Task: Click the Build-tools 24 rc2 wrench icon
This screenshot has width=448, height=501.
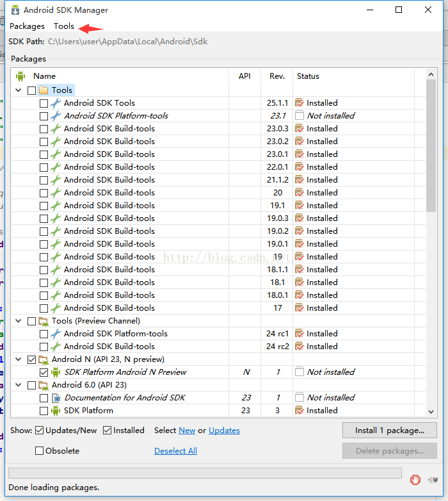Action: 56,347
